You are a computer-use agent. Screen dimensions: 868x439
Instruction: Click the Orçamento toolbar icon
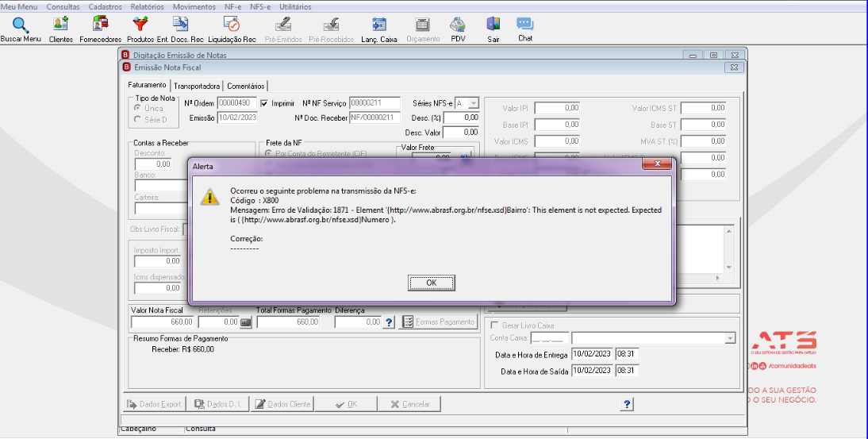[422, 30]
